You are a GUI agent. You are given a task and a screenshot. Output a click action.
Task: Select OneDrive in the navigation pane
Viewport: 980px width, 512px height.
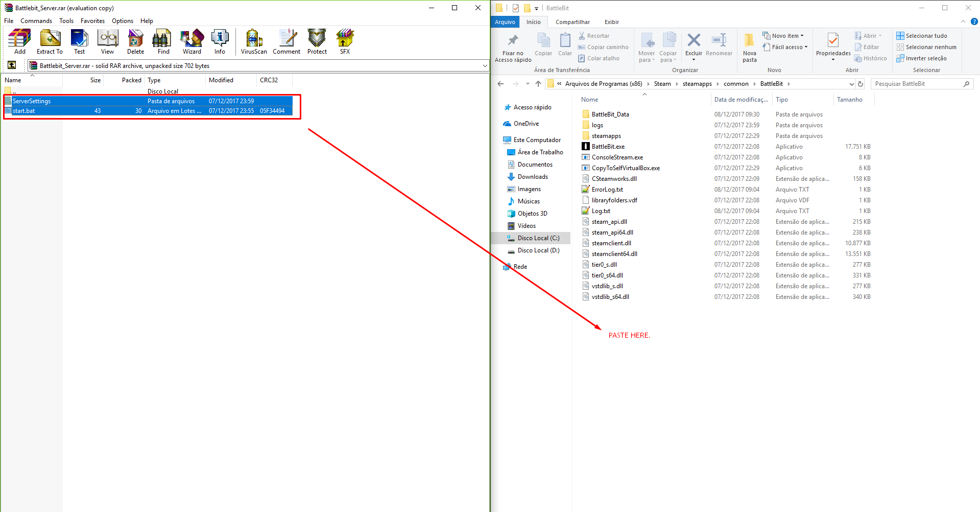coord(526,124)
